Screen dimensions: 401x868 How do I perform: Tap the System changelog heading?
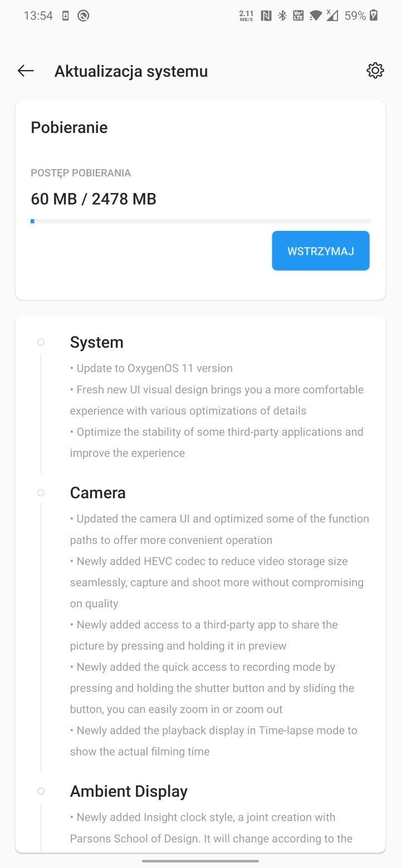[97, 342]
